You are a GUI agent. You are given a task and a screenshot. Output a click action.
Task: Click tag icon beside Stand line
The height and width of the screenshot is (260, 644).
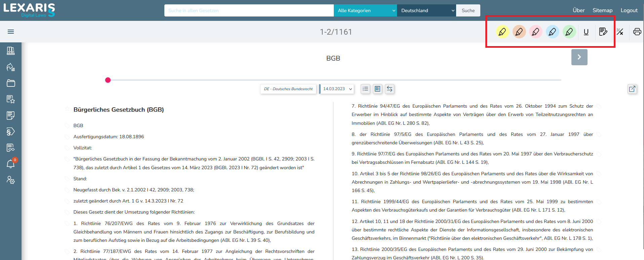[x=67, y=179]
